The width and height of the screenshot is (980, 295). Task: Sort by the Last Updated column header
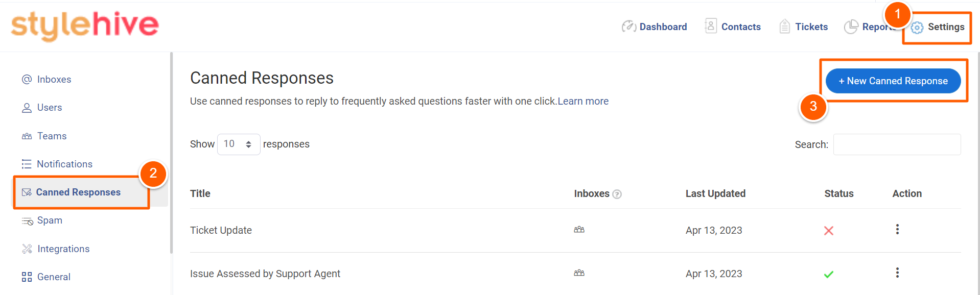(715, 193)
